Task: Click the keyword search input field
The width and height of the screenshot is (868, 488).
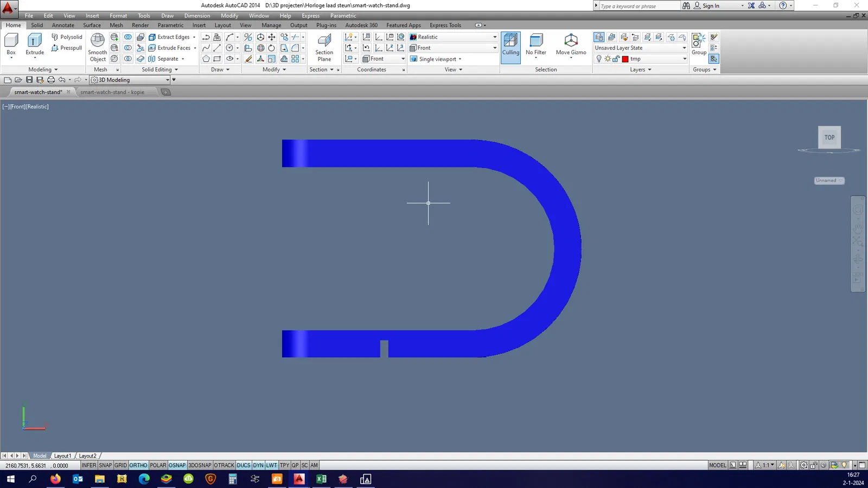Action: pos(639,6)
